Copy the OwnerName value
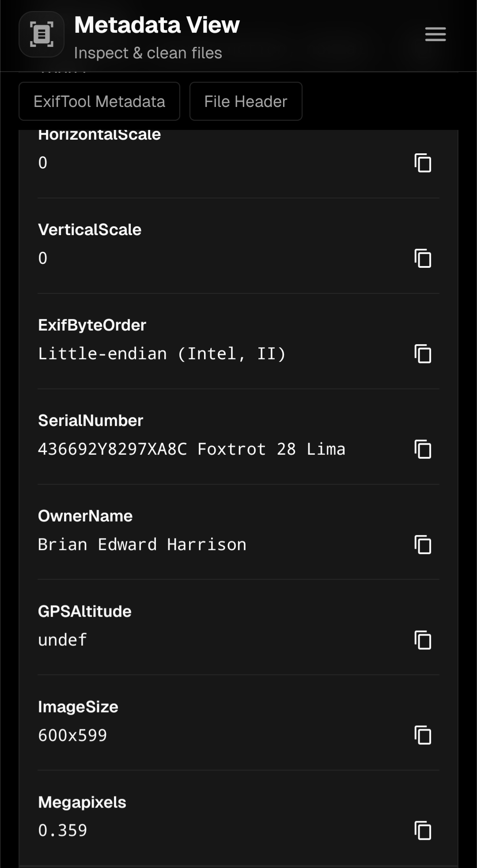477x868 pixels. coord(423,545)
